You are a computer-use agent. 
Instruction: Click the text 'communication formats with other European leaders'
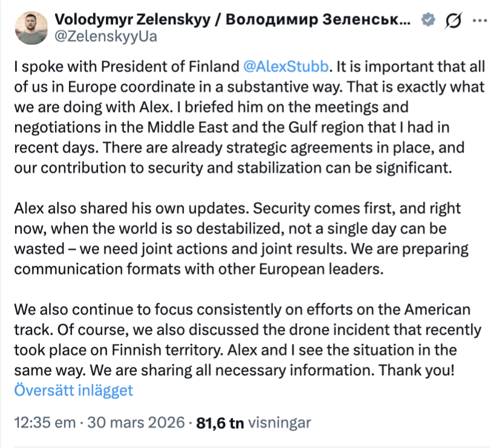click(200, 269)
